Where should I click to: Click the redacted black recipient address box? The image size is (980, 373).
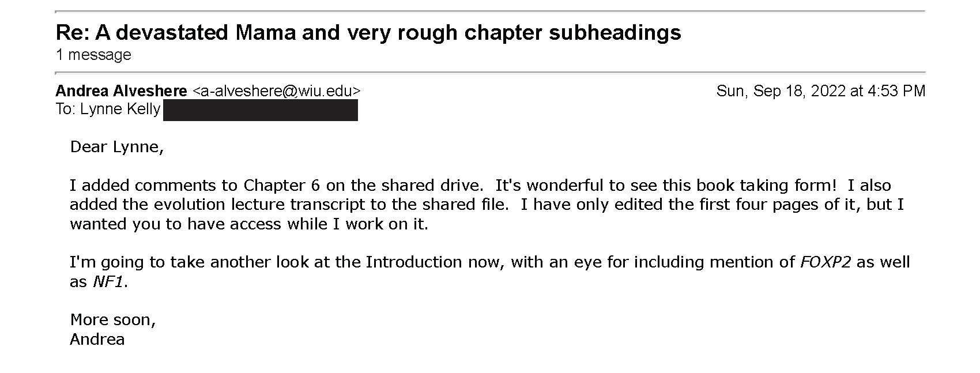coord(260,110)
